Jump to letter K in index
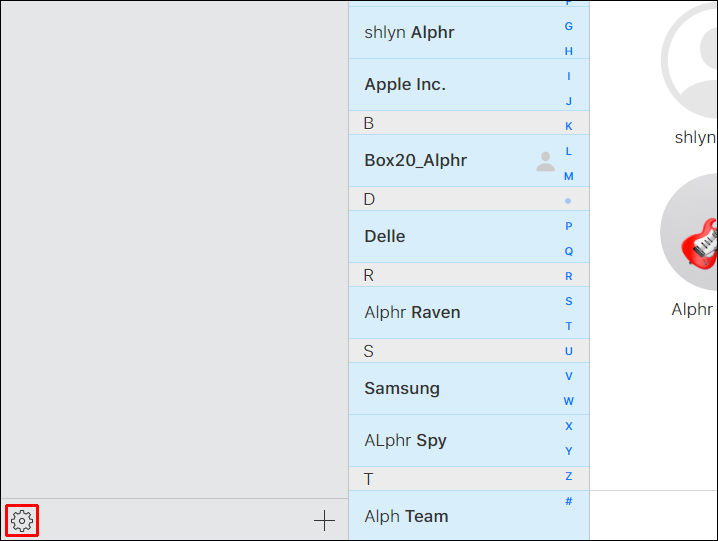 (569, 126)
